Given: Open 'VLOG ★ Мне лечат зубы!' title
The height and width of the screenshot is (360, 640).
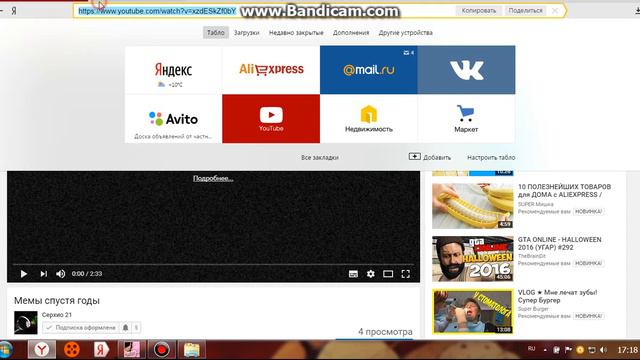Looking at the screenshot, I should click(558, 296).
